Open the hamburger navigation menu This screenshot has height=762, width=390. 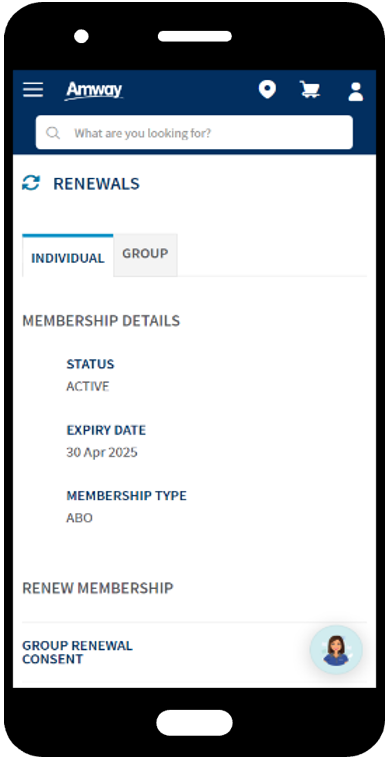33,89
